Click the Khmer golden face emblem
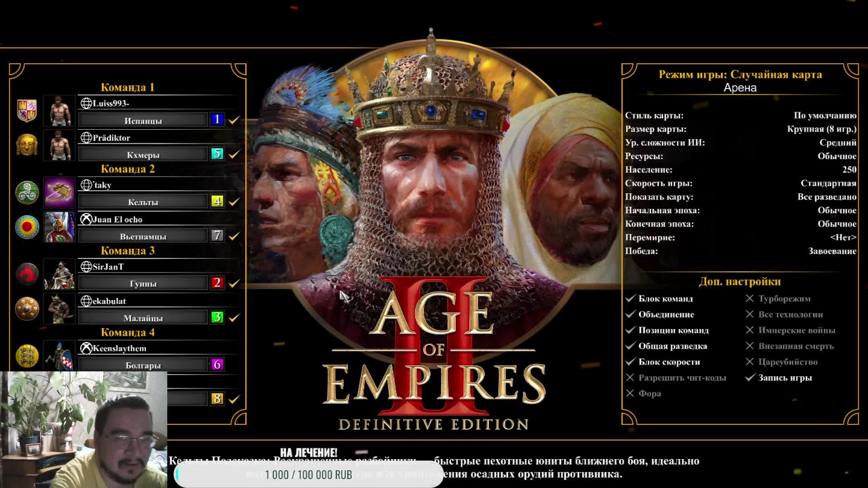 tap(27, 145)
